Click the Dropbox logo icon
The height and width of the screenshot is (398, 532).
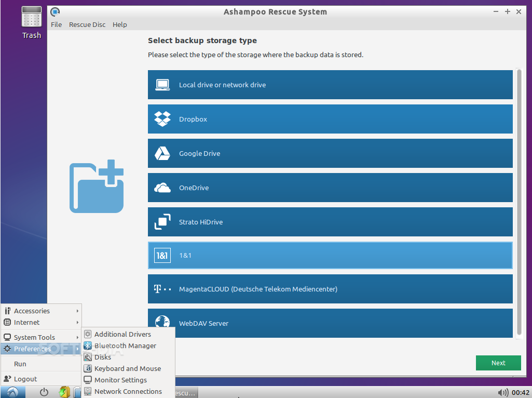coord(162,119)
